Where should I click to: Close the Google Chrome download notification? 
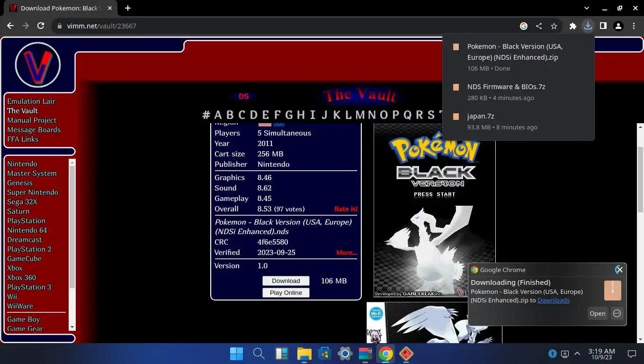coord(619,270)
